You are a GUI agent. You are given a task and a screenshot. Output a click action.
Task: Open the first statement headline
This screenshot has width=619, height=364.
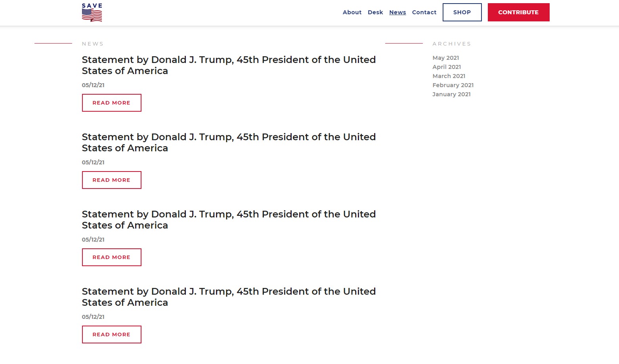click(x=229, y=65)
